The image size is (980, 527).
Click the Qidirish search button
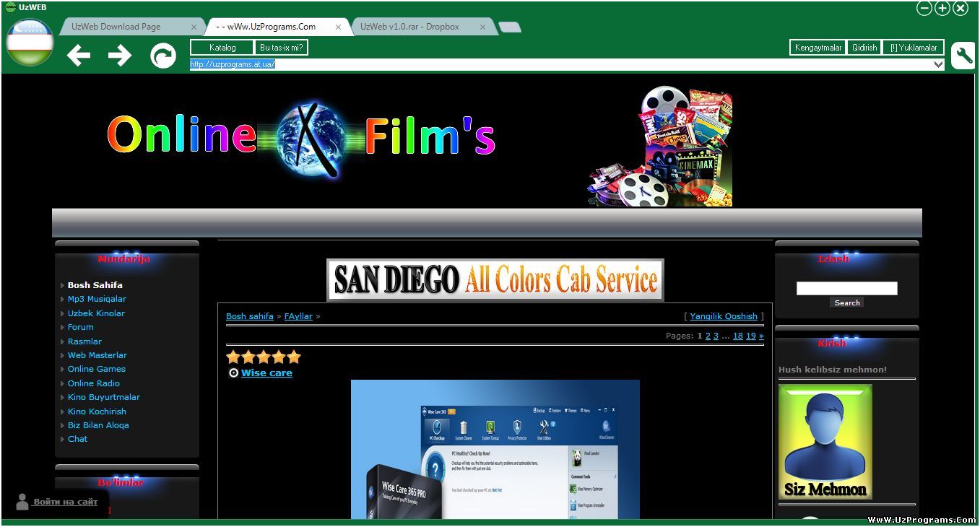tap(864, 48)
